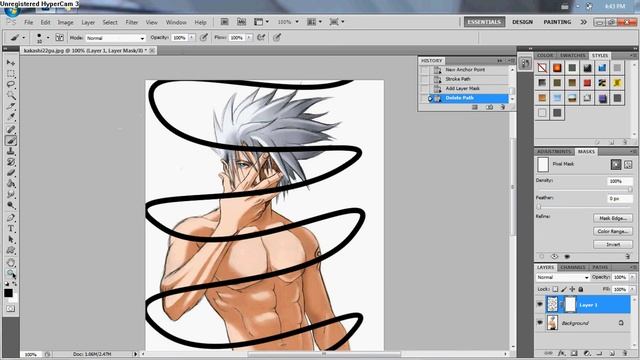Select the Pen tool

(11, 218)
